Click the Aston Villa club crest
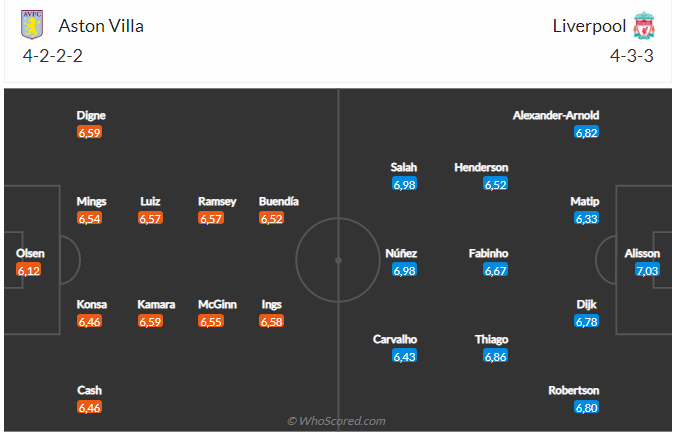Image resolution: width=678 pixels, height=432 pixels. (32, 26)
